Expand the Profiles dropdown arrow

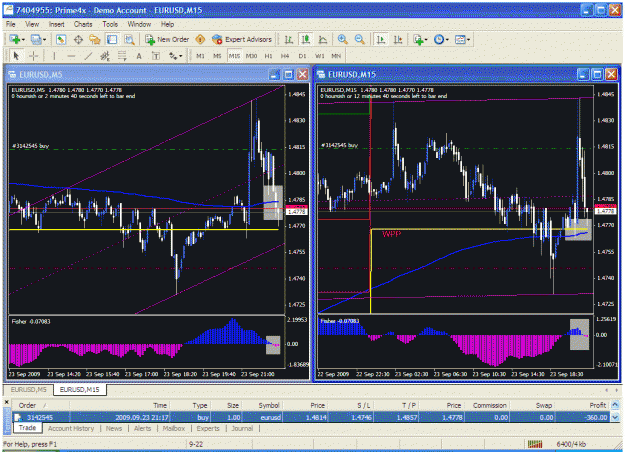pyautogui.click(x=44, y=40)
